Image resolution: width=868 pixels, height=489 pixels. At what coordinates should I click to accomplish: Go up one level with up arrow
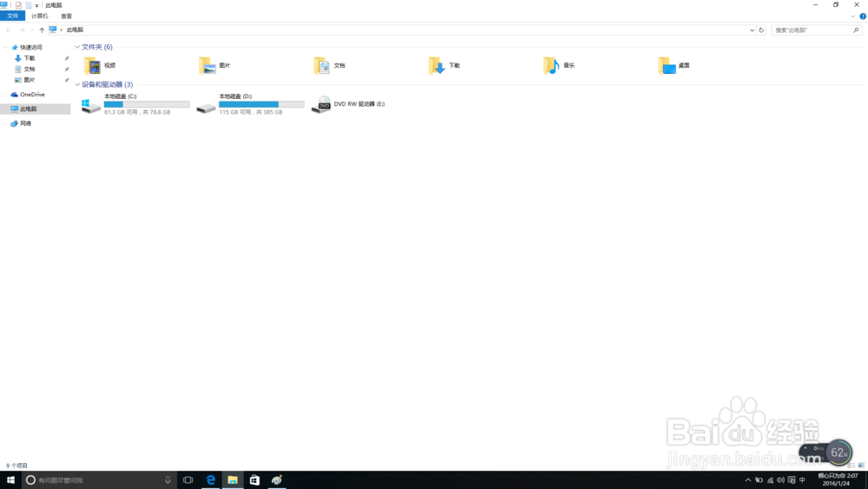tap(42, 30)
